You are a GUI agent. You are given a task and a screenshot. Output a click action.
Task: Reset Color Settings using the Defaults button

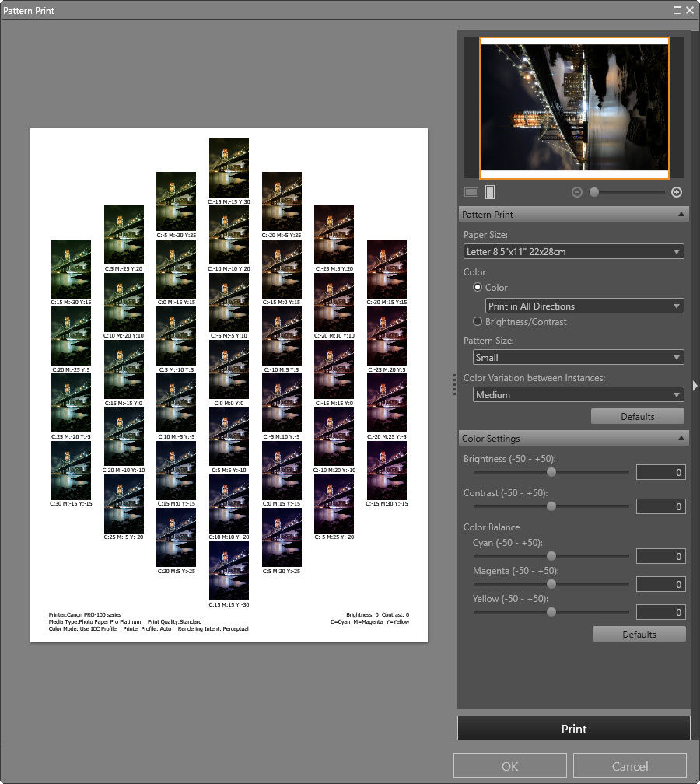point(639,634)
